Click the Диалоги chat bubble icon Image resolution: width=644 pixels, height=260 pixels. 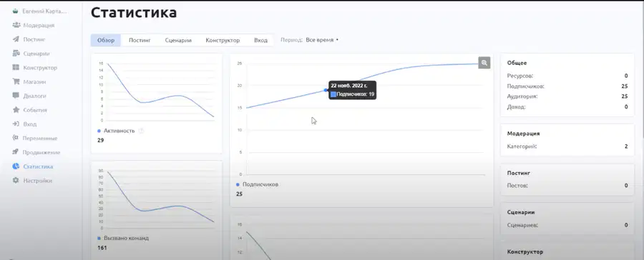[16, 96]
